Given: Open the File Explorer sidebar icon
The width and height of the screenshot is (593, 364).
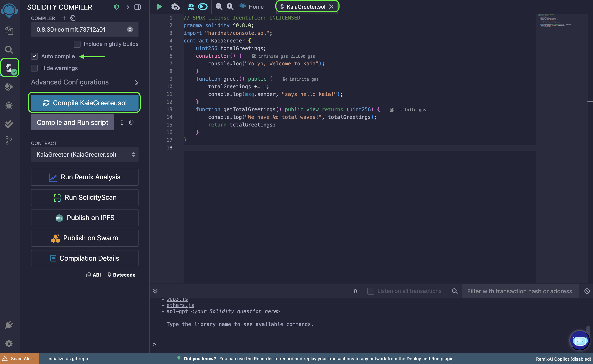Looking at the screenshot, I should pyautogui.click(x=9, y=31).
